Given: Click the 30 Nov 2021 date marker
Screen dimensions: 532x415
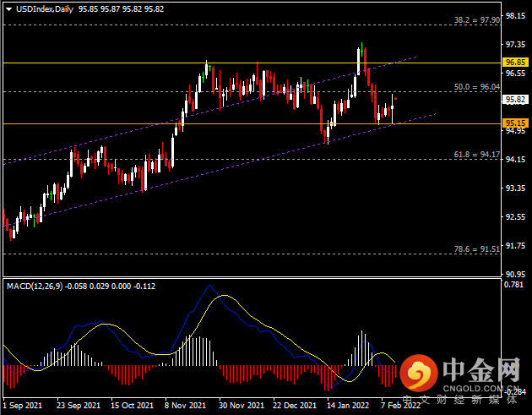Looking at the screenshot, I should [242, 405].
